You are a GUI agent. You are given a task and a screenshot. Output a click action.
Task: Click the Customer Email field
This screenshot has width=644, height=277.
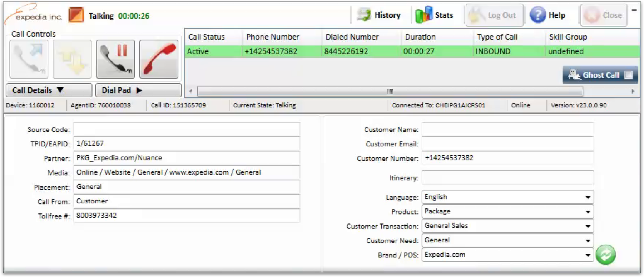click(x=507, y=143)
